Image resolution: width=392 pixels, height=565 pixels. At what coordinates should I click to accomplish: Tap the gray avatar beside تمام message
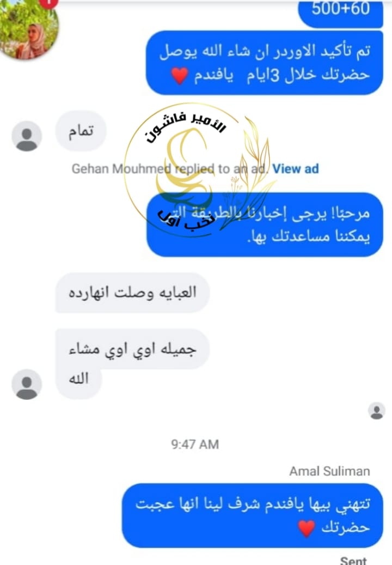click(27, 136)
